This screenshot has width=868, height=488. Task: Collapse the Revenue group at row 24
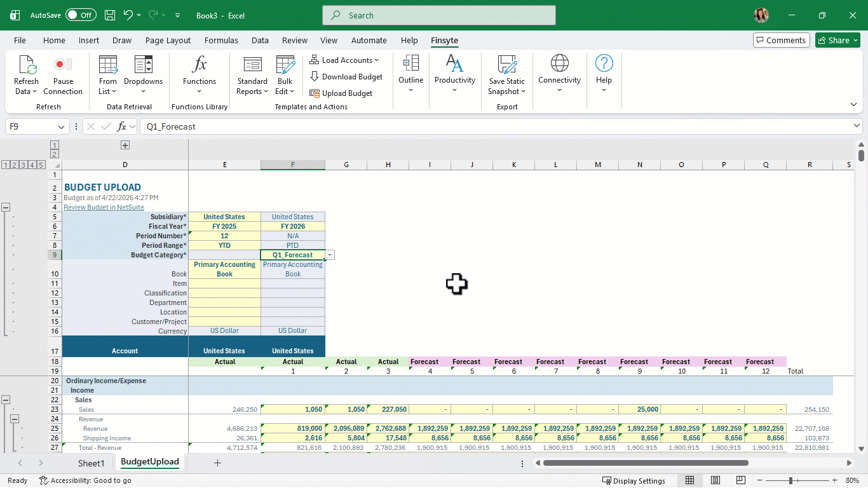[14, 419]
